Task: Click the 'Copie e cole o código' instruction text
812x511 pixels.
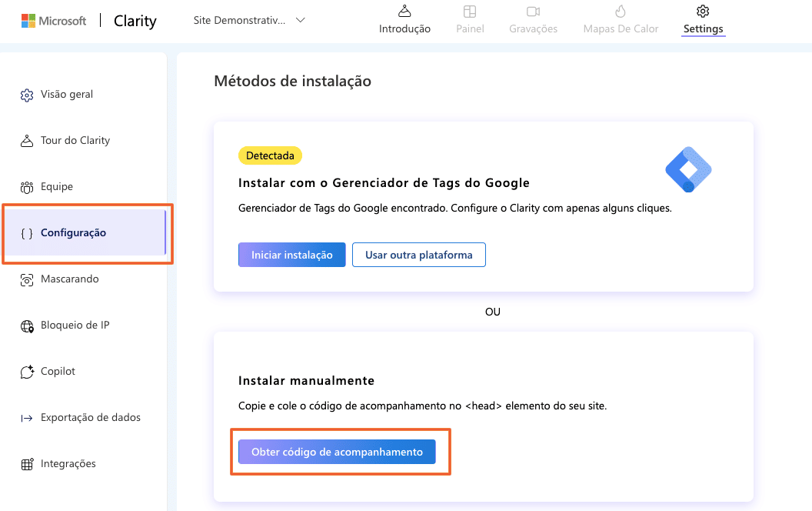Action: (x=422, y=406)
